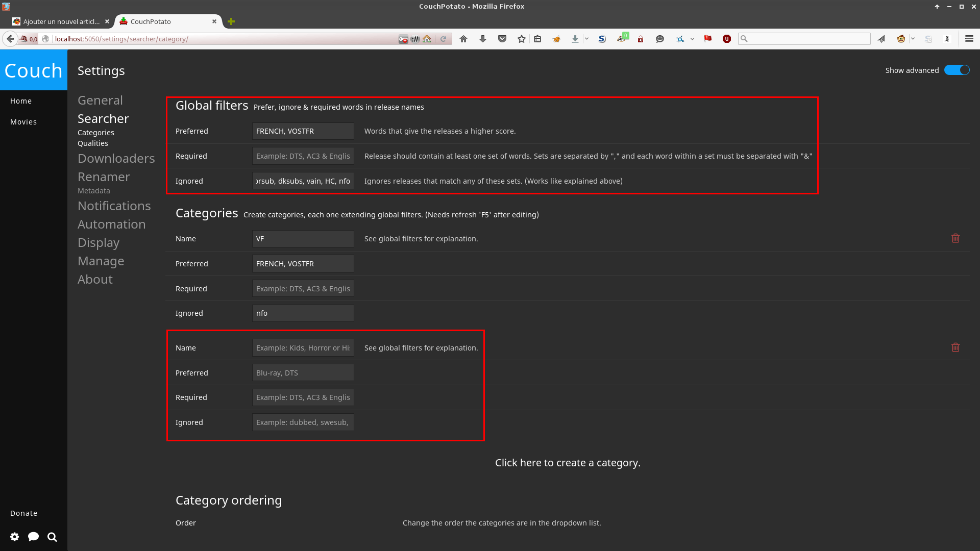Viewport: 980px width, 551px height.
Task: Open the Manage settings section
Action: [101, 261]
